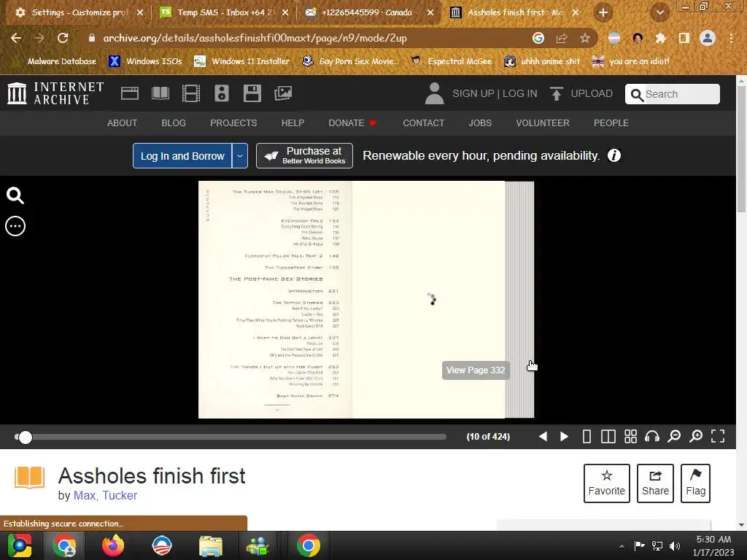The width and height of the screenshot is (747, 560).
Task: Switch to +12265445599 Canada tab
Action: 367,12
